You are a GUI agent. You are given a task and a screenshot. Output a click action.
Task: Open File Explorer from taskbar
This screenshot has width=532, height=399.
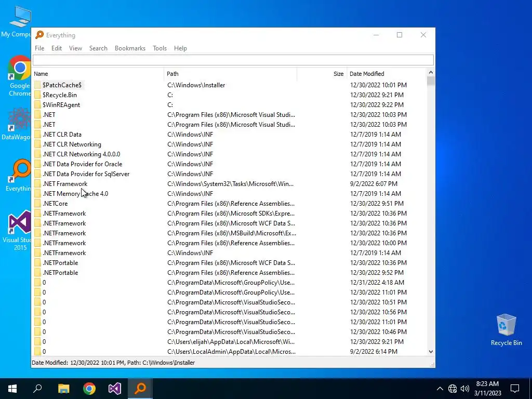pyautogui.click(x=63, y=389)
